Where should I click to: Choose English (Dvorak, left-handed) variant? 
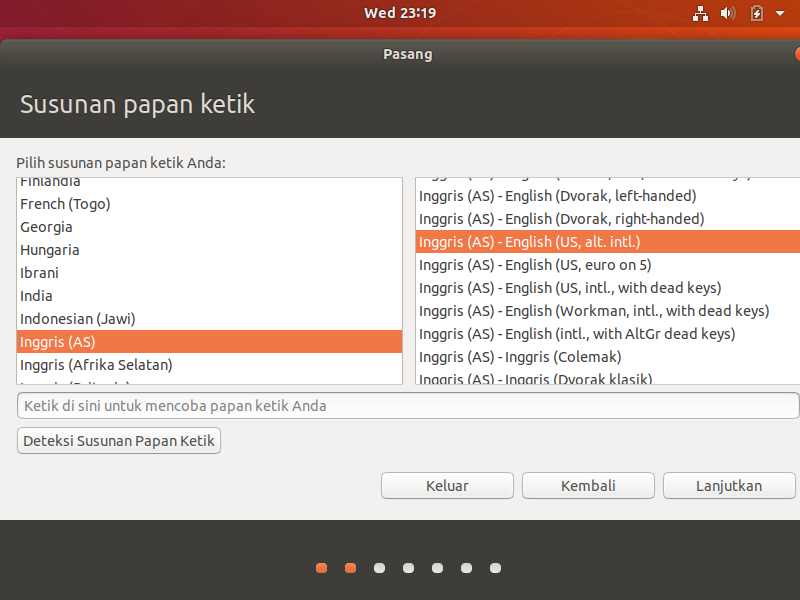608,196
